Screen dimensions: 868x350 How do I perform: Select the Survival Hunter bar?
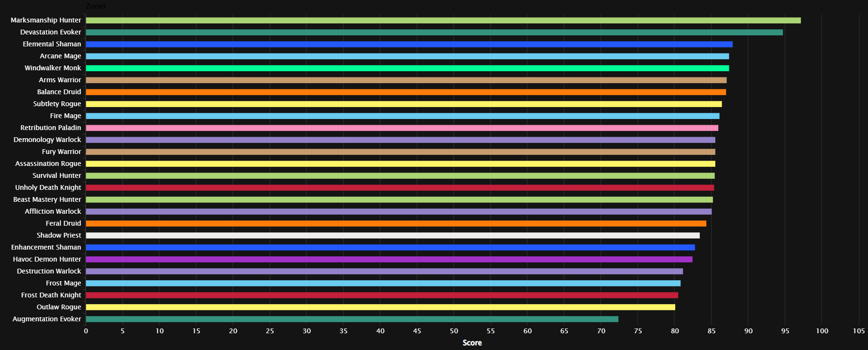(401, 175)
